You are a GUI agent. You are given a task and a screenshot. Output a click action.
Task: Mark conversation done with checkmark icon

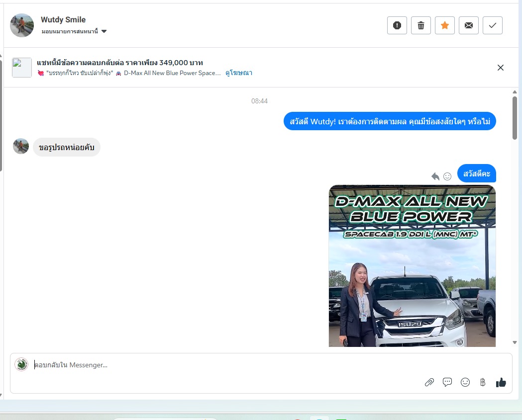click(x=493, y=25)
